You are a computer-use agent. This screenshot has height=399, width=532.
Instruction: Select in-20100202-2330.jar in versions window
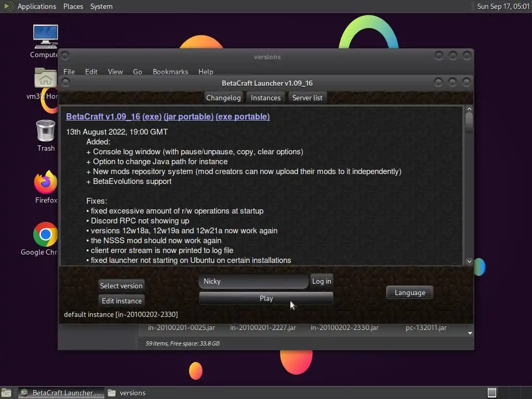[x=344, y=327]
